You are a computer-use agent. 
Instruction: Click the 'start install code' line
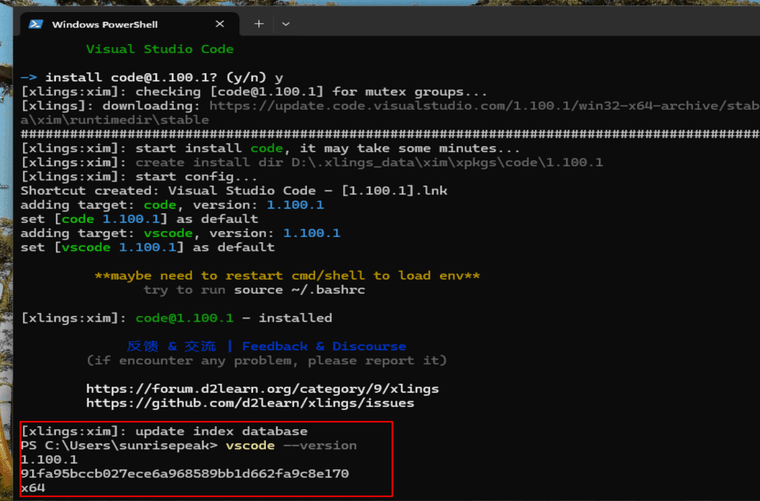tap(270, 148)
